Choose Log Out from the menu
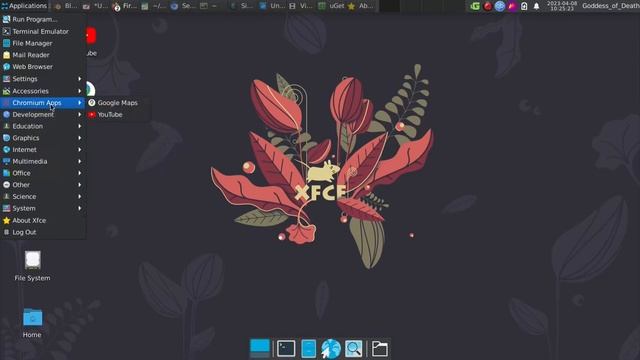 coord(43,232)
